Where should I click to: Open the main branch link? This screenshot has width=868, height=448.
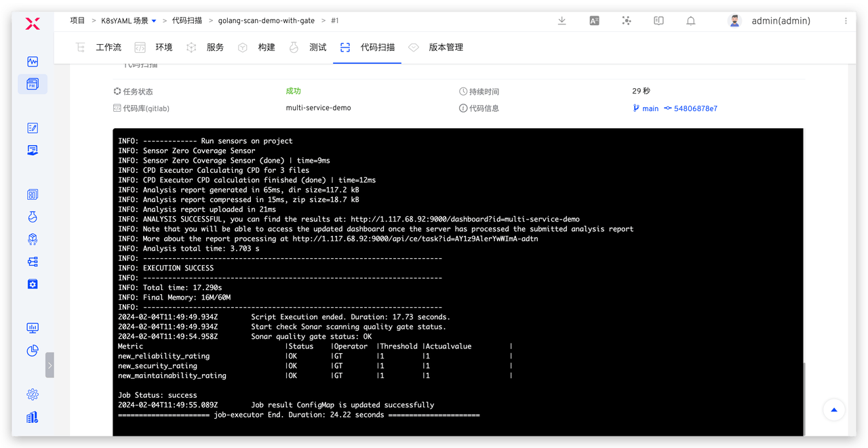[650, 108]
